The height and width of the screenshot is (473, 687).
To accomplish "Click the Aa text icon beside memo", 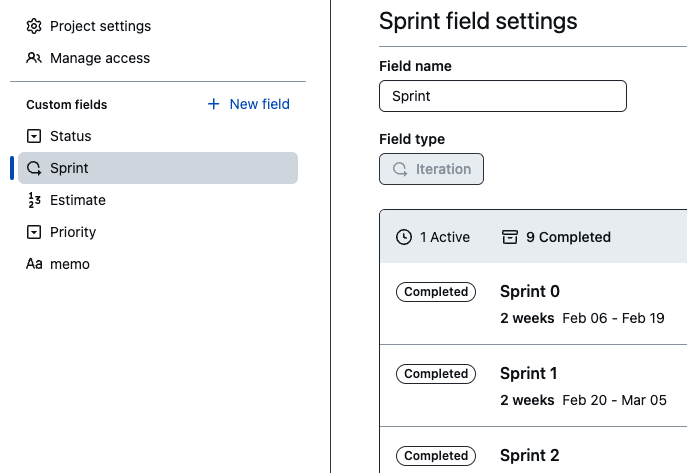I will [x=34, y=264].
